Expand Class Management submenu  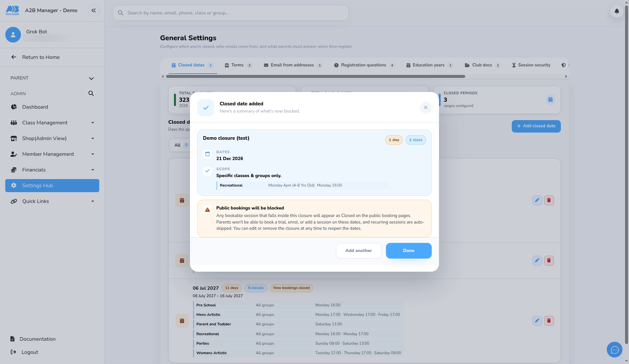93,123
